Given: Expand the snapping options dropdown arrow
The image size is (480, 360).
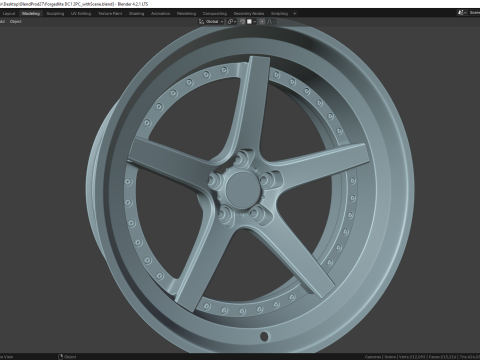Looking at the screenshot, I should pos(255,22).
